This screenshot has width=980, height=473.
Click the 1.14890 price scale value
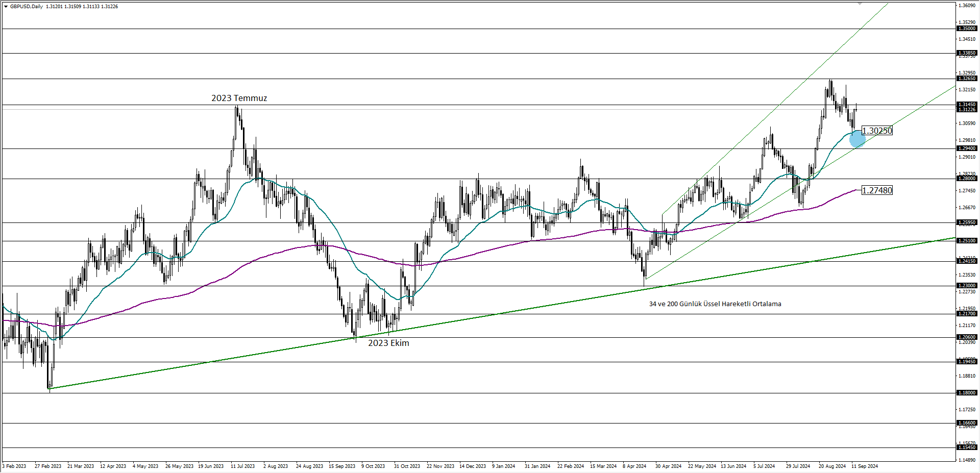(967, 460)
